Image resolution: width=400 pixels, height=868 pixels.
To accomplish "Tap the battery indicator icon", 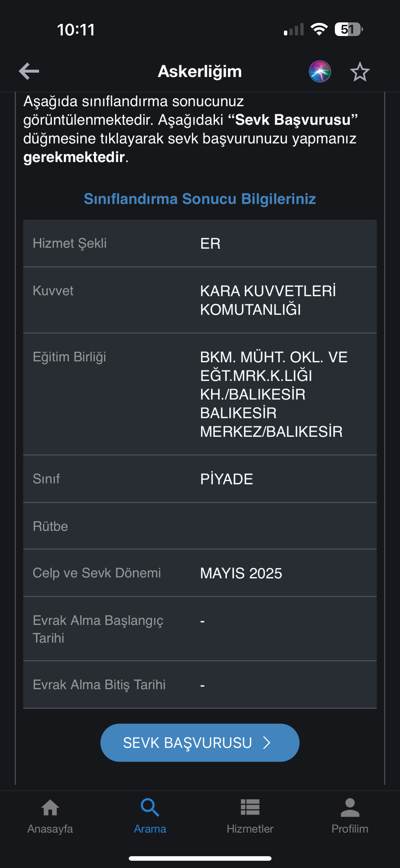I will pos(348,29).
